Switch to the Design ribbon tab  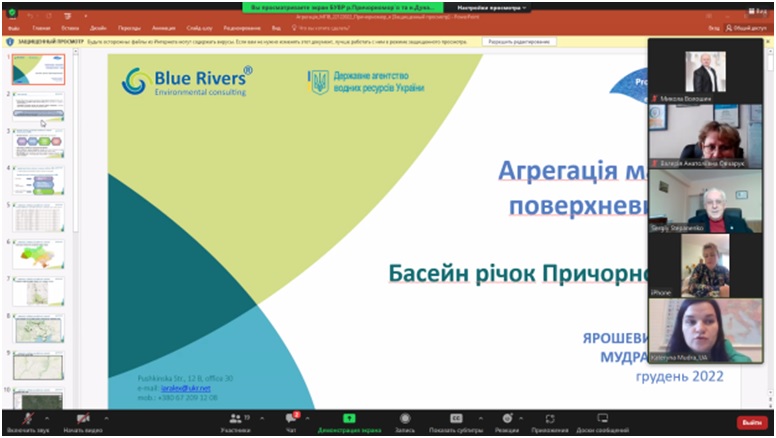(x=98, y=28)
